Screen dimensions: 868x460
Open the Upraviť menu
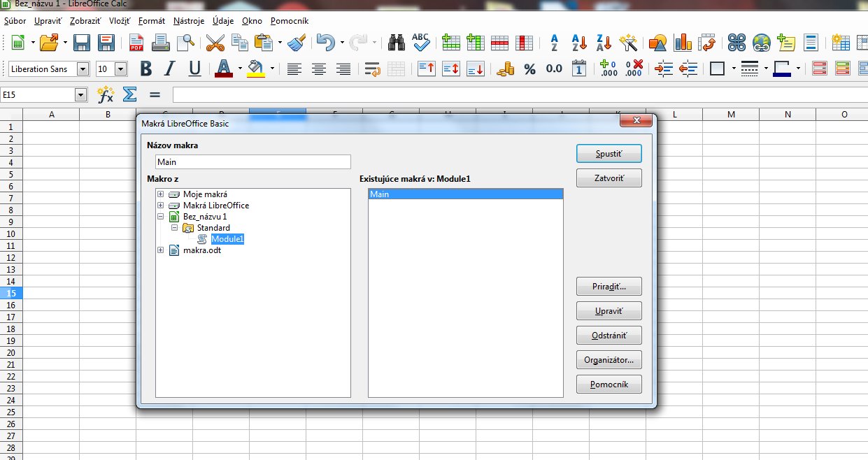[x=48, y=21]
